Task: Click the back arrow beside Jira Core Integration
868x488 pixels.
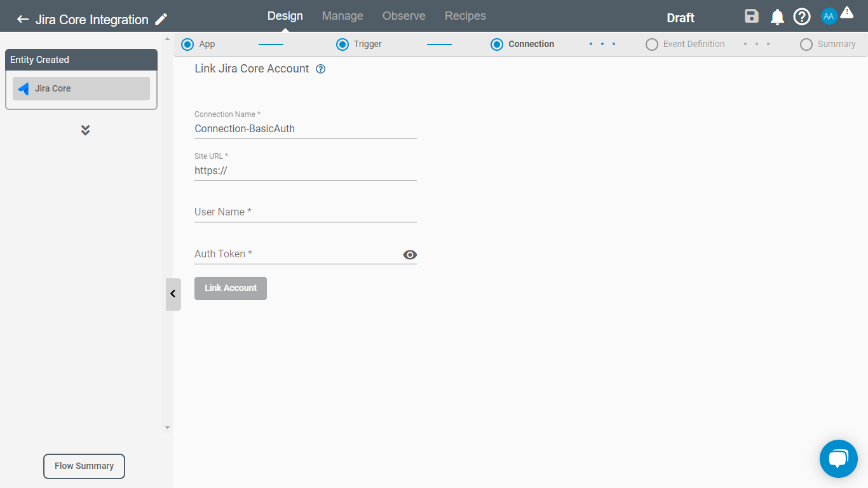Action: tap(23, 19)
